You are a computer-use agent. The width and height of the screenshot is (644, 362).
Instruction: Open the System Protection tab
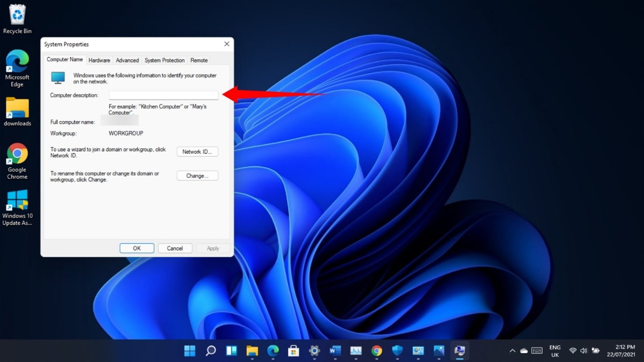(x=164, y=60)
